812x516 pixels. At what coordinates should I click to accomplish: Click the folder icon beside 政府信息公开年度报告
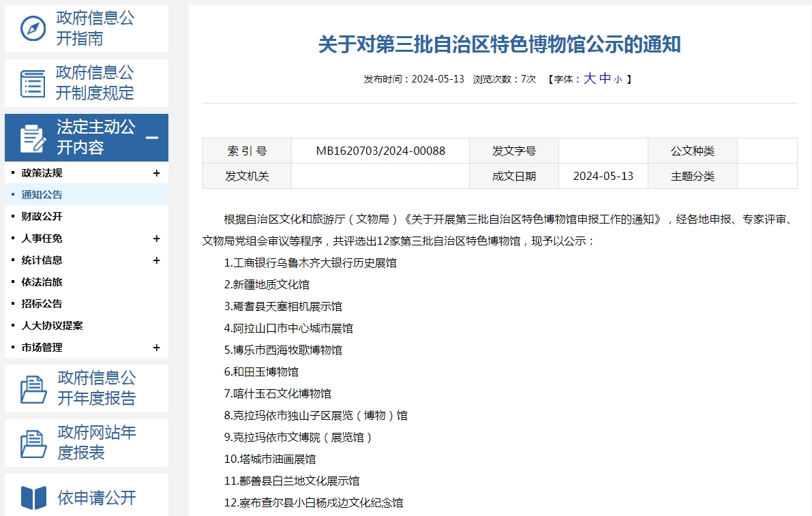pyautogui.click(x=33, y=389)
